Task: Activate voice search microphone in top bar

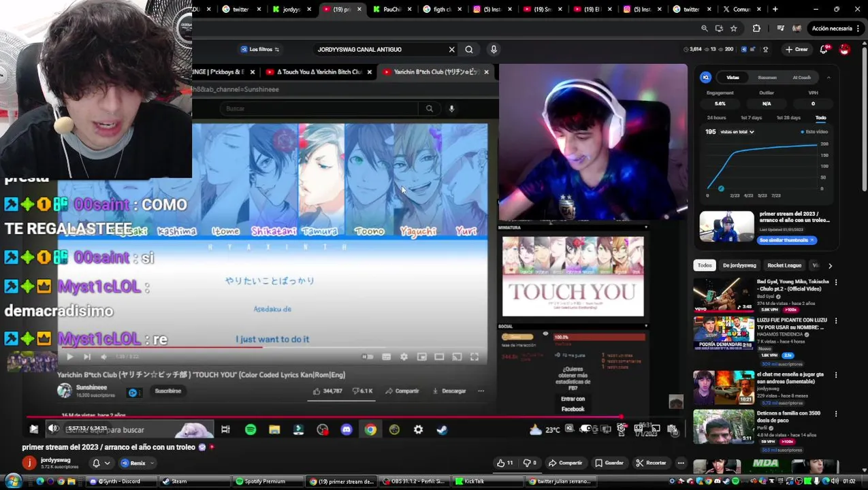Action: pos(494,50)
